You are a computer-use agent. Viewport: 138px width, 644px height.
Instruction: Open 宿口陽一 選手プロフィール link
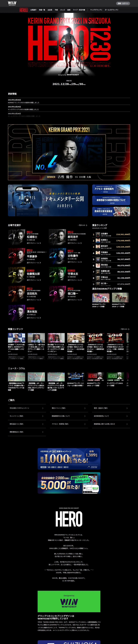point(74,300)
